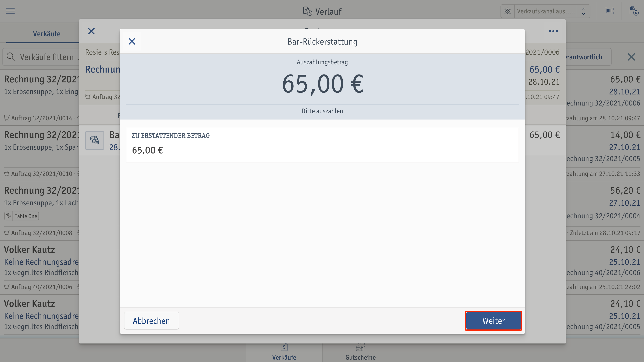
Task: Open the cash register icon top right
Action: click(x=634, y=11)
